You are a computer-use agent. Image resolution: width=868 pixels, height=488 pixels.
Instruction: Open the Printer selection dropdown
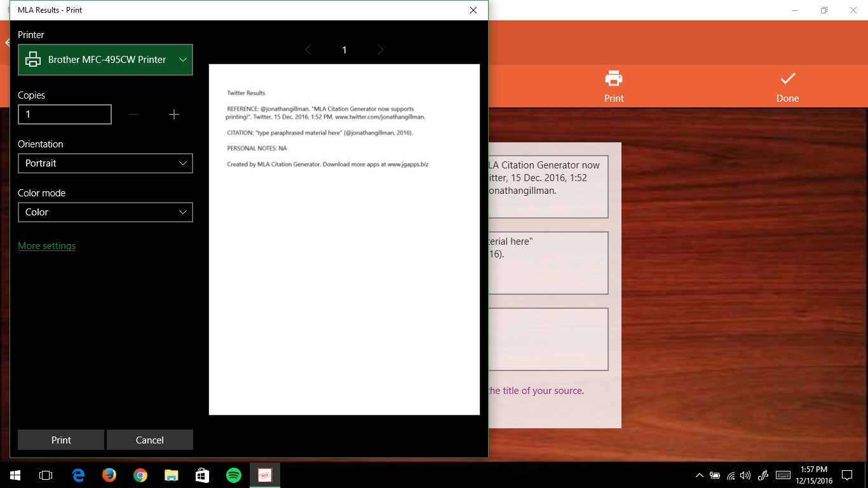click(105, 60)
